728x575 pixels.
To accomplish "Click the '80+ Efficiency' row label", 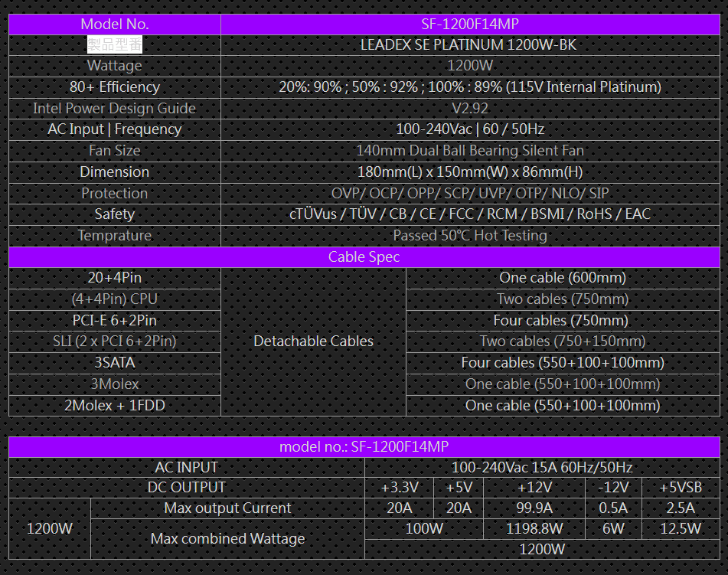I will 114,87.
